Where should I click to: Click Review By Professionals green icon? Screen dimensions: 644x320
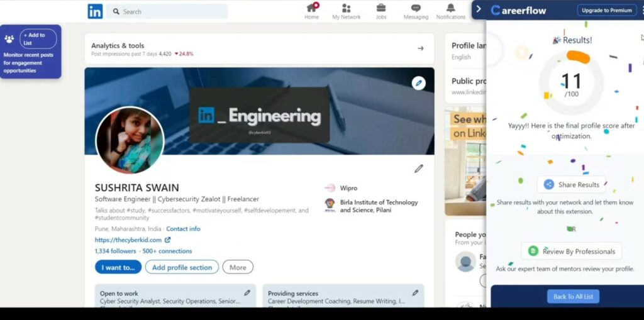click(x=533, y=251)
